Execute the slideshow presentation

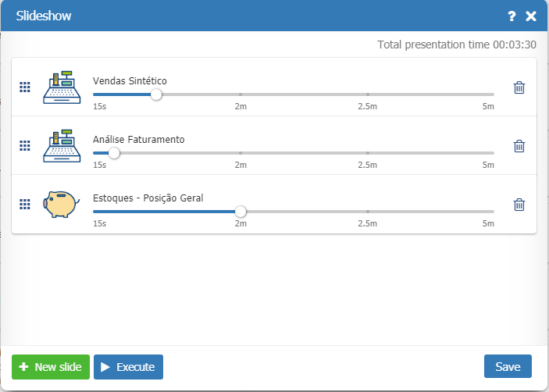(129, 367)
